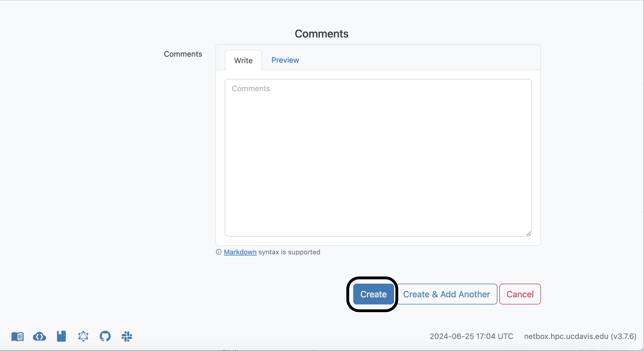Follow the Markdown help link

tap(240, 252)
